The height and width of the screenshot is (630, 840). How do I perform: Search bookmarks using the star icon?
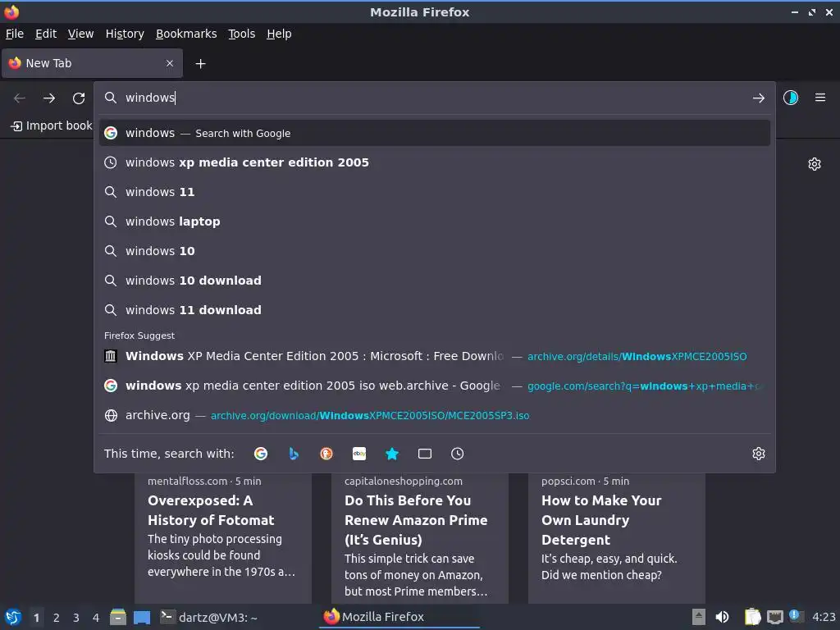pyautogui.click(x=392, y=454)
